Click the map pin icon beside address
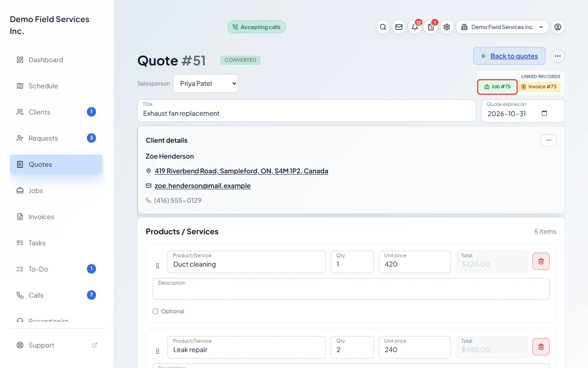 point(149,171)
